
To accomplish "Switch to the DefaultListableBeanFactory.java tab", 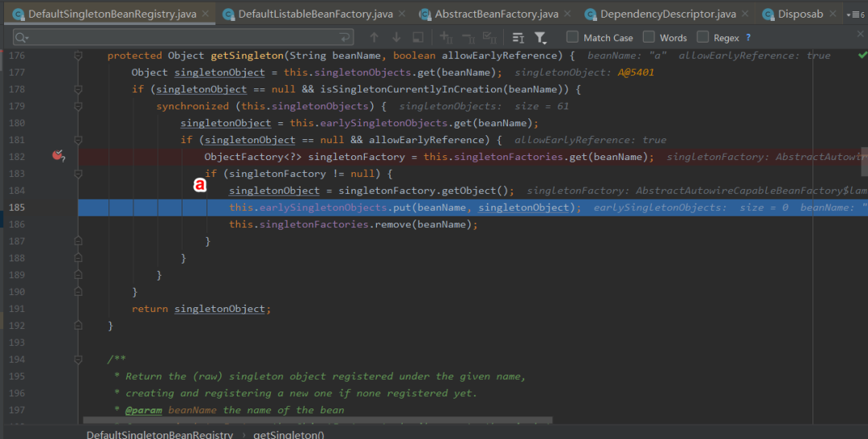I will (x=315, y=14).
